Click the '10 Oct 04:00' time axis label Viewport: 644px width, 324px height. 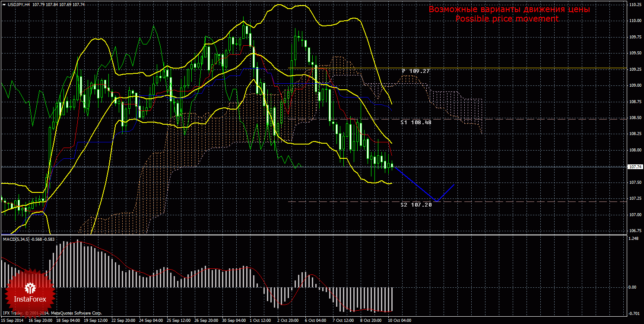400,321
